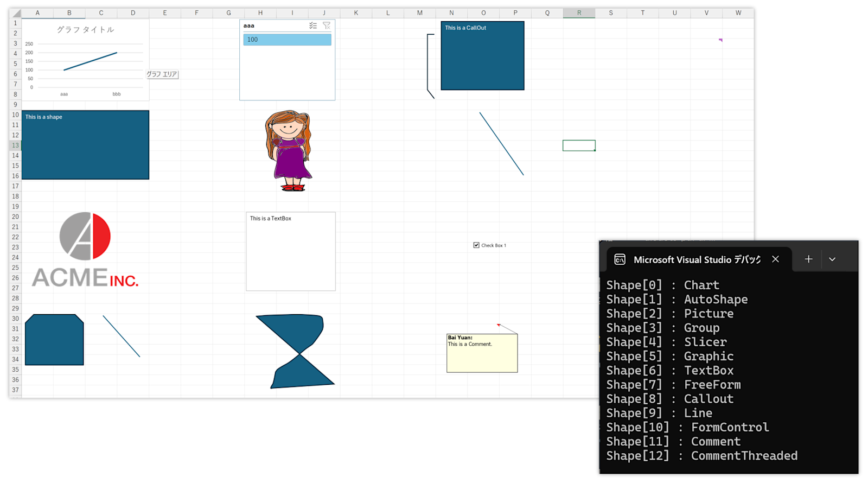Select the ACME Inc. logo picture
Viewport: 868px width, 483px height.
click(85, 250)
